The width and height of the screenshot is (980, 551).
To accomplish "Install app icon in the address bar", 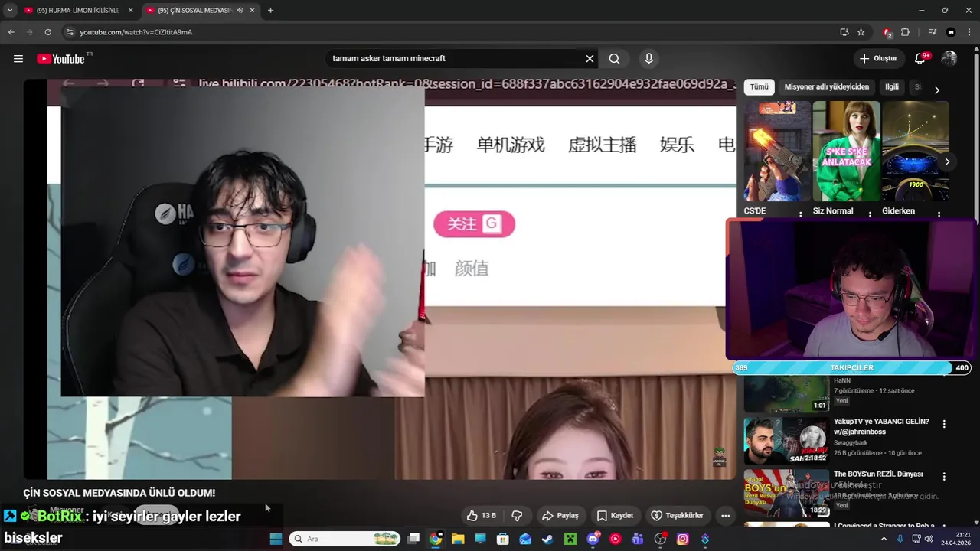I will pyautogui.click(x=844, y=32).
